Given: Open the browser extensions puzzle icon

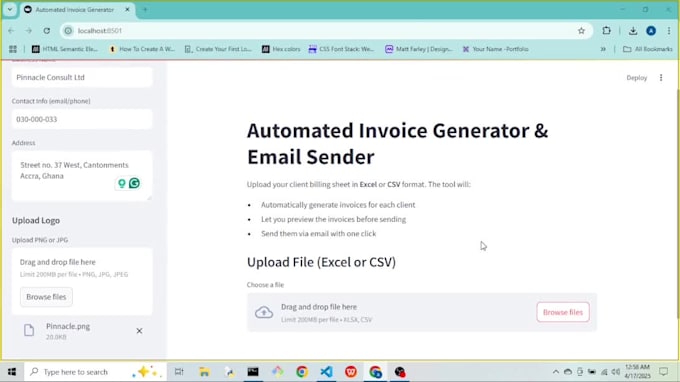Looking at the screenshot, I should (x=606, y=30).
